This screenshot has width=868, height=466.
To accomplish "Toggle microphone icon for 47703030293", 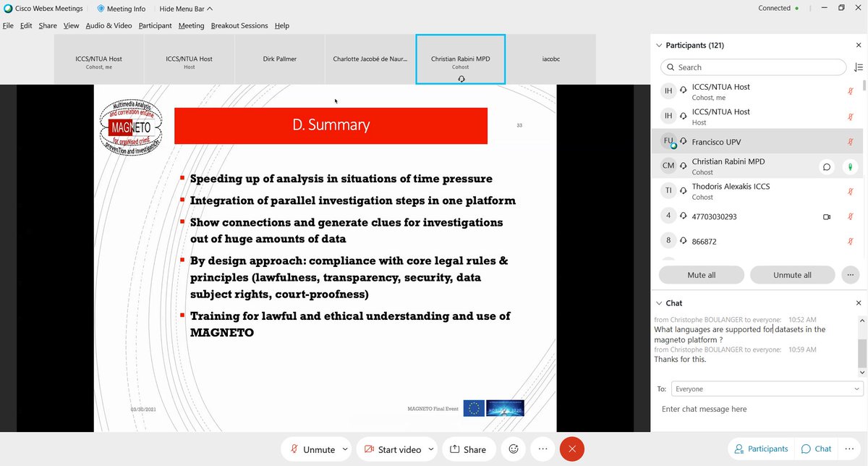I will [x=851, y=216].
